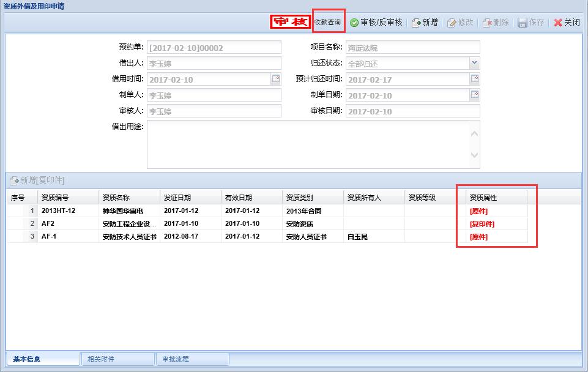The height and width of the screenshot is (372, 588).
Task: Click the 删除 toolbar icon
Action: [x=488, y=23]
